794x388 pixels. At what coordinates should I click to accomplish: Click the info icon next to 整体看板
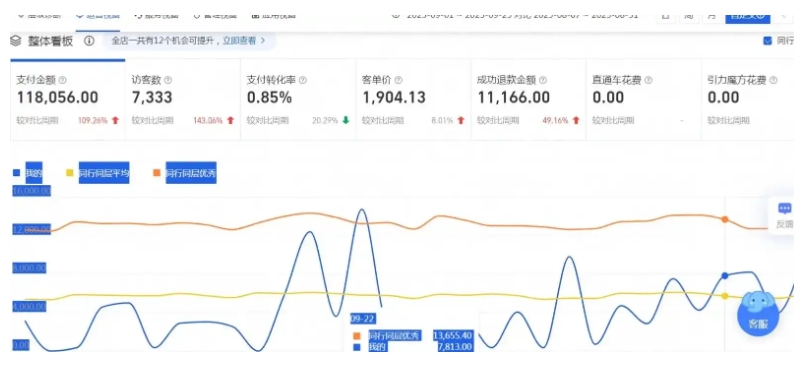click(x=89, y=41)
